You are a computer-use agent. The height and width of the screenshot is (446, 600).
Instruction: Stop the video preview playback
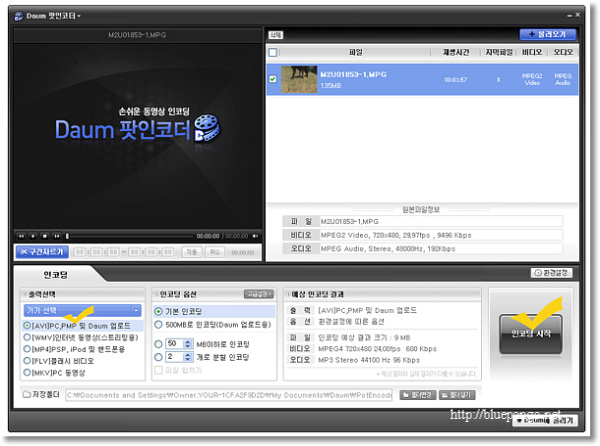(45, 236)
